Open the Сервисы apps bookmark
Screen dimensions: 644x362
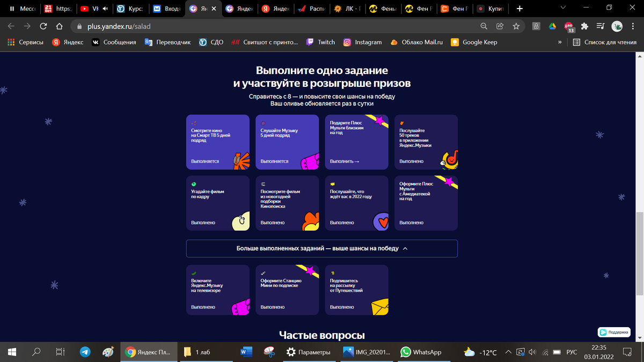[x=25, y=42]
